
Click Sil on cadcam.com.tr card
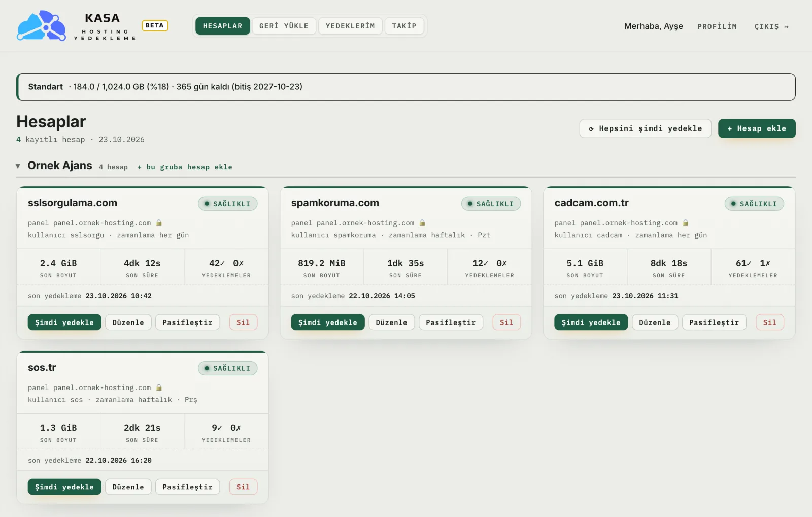[770, 322]
